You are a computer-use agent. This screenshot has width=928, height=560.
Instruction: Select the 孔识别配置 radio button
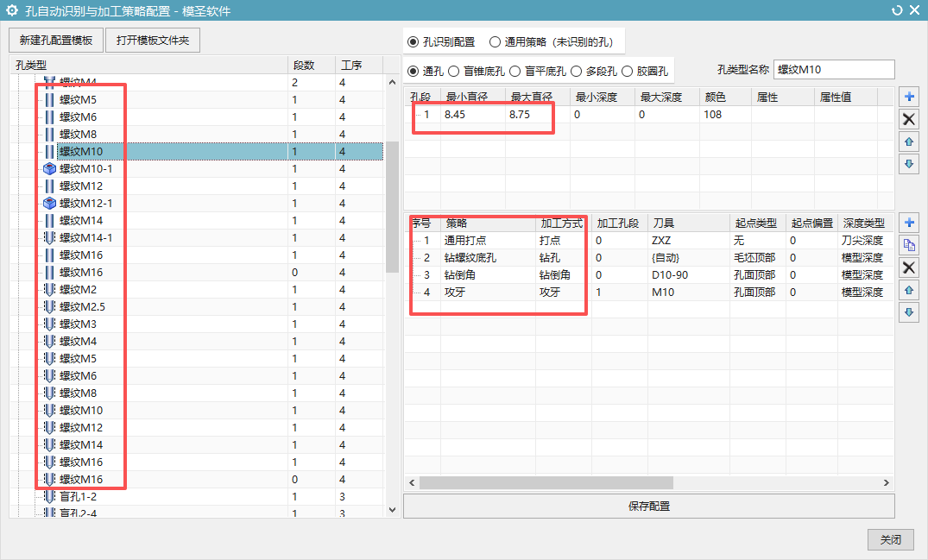pyautogui.click(x=413, y=42)
